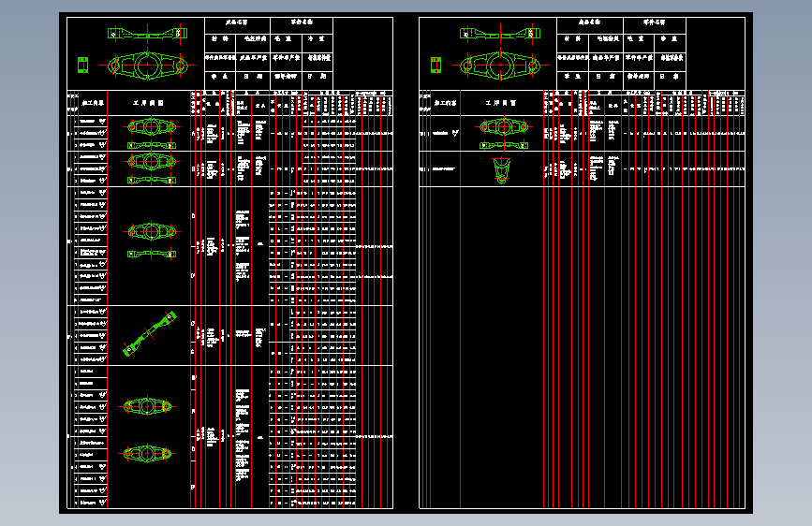
Task: Select the lower rod sketch in left sheet's last row
Action: click(147, 454)
